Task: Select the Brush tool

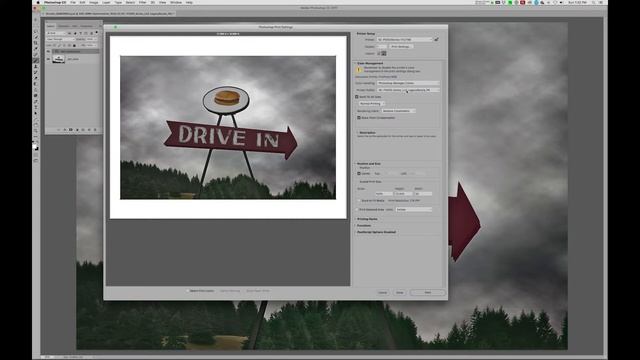Action: 36,60
